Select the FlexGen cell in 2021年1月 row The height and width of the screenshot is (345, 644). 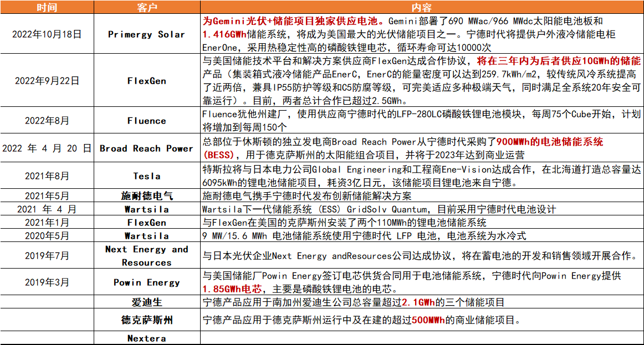coord(147,223)
